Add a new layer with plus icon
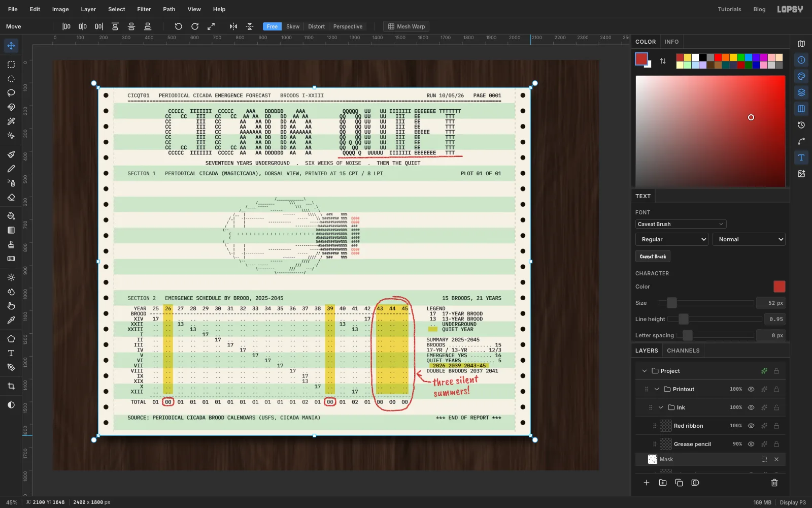 coord(647,483)
